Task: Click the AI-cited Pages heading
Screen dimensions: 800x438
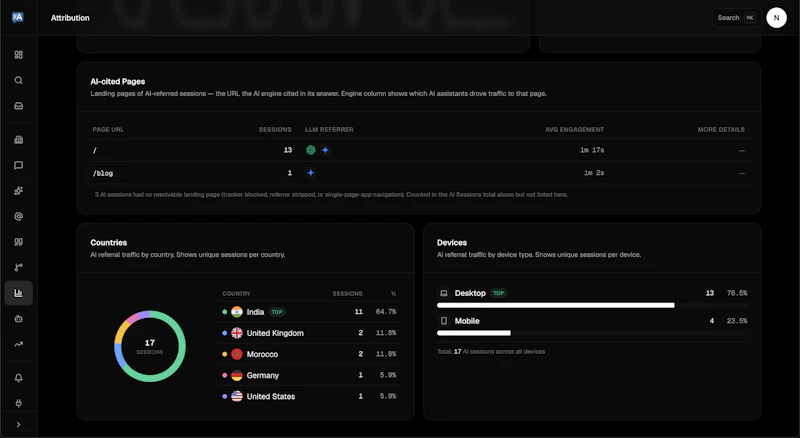Action: click(117, 82)
